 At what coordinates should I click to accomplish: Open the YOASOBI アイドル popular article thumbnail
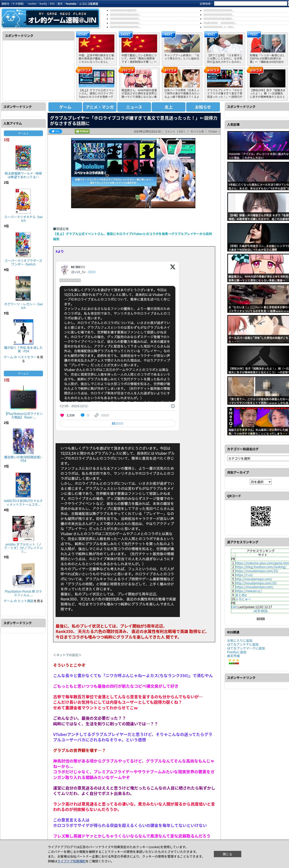258,146
